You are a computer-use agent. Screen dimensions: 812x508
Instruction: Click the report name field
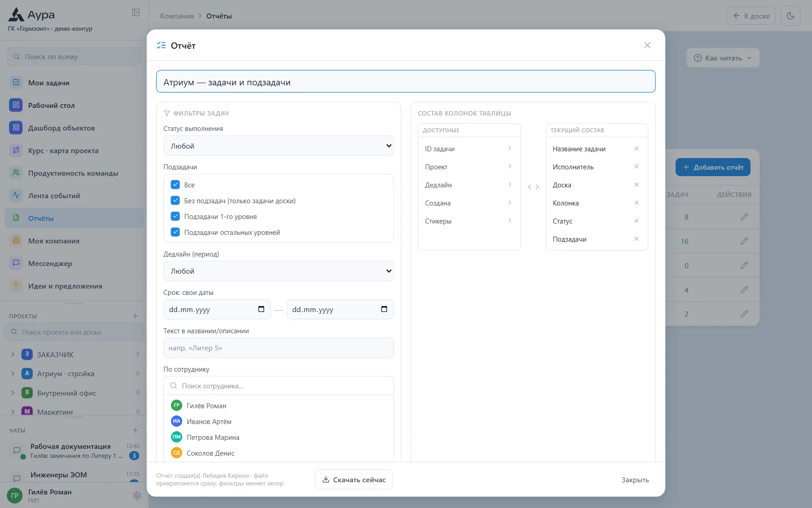[x=406, y=81]
